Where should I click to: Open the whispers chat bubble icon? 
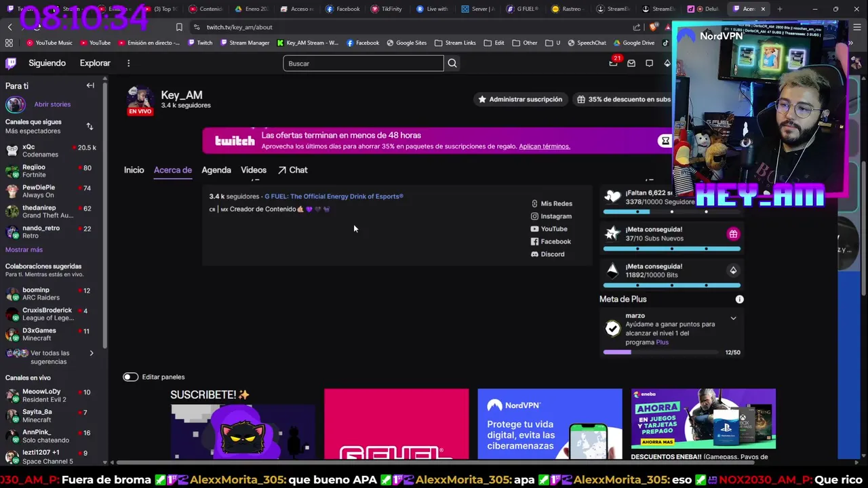pos(649,63)
